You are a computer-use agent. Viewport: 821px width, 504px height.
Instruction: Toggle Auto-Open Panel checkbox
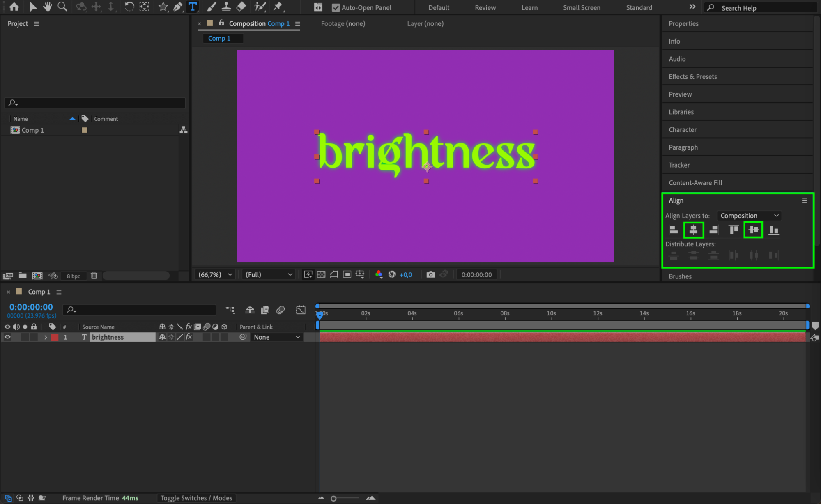click(336, 7)
